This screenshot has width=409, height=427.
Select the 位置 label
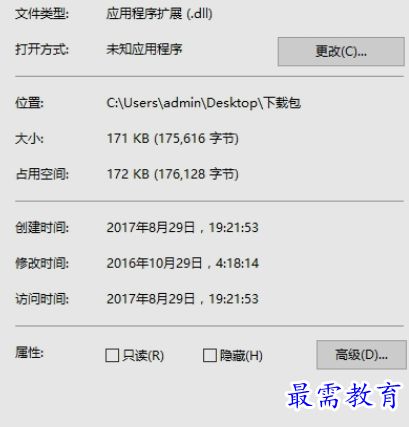29,103
